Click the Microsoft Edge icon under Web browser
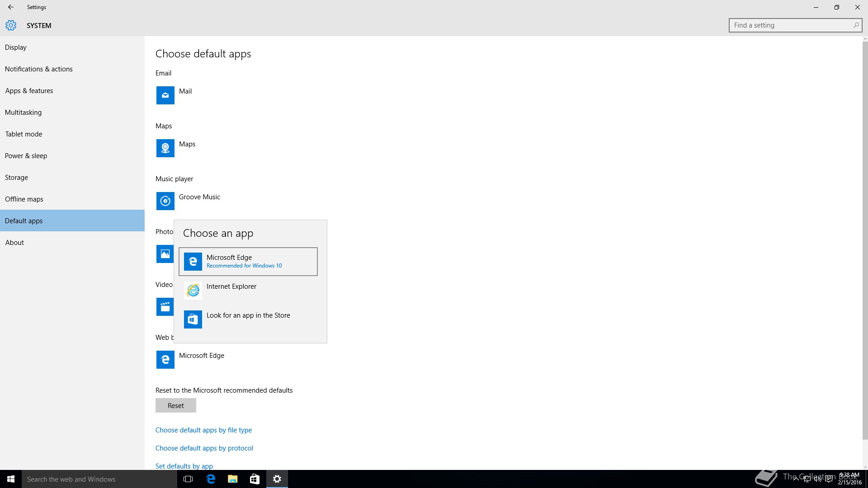868x488 pixels. tap(165, 360)
